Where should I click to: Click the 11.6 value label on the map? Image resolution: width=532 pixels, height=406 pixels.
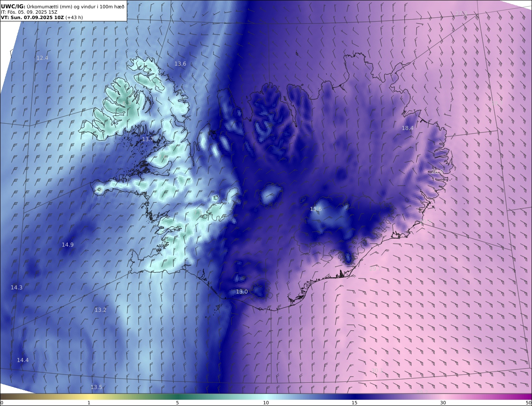click(316, 209)
